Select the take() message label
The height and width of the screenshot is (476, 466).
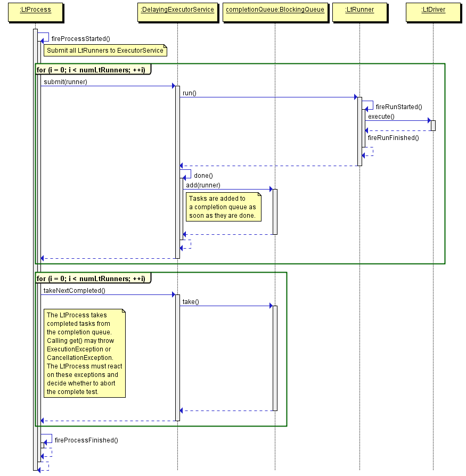tap(191, 302)
